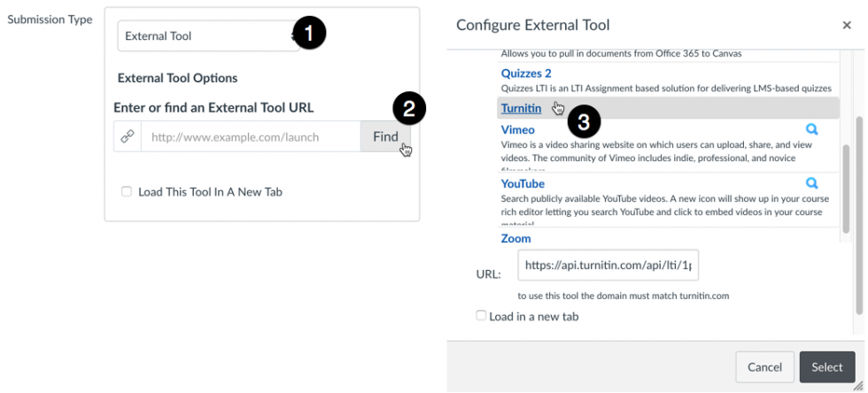The image size is (868, 393).
Task: Click the Select button
Action: point(826,366)
